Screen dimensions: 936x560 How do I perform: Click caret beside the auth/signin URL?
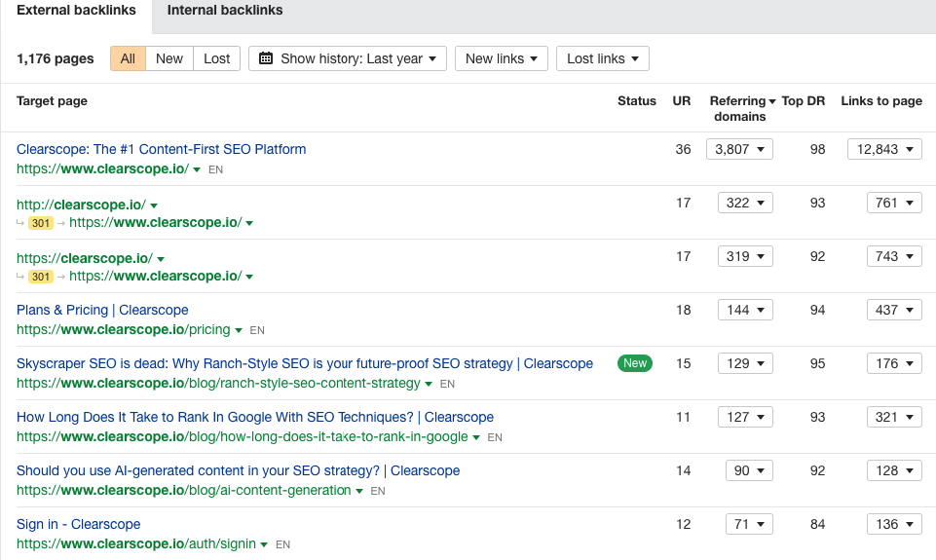point(265,544)
